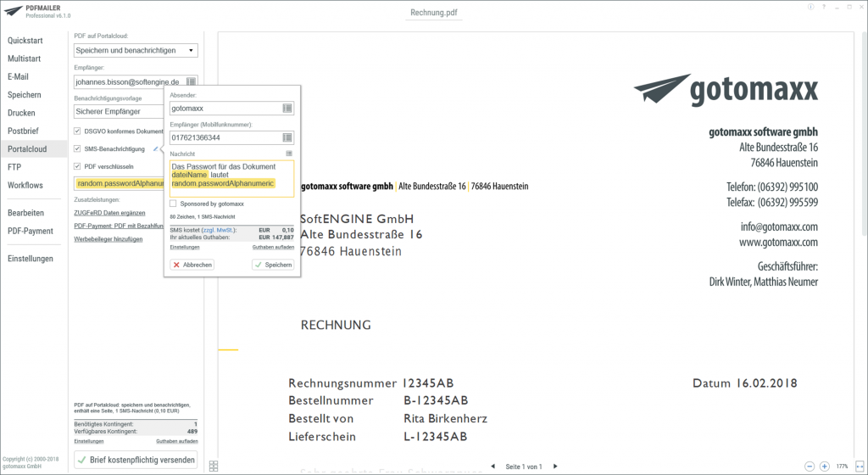Click the info icon in title bar
This screenshot has width=868, height=475.
(810, 7)
